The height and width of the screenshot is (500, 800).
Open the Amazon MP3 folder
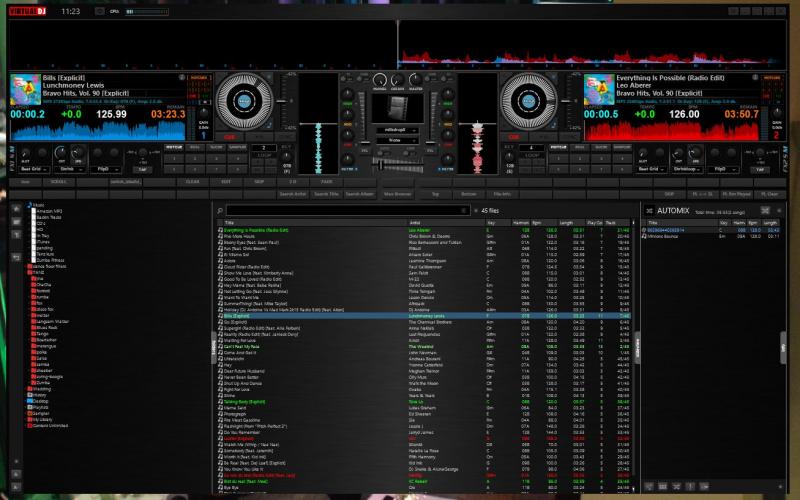click(46, 211)
